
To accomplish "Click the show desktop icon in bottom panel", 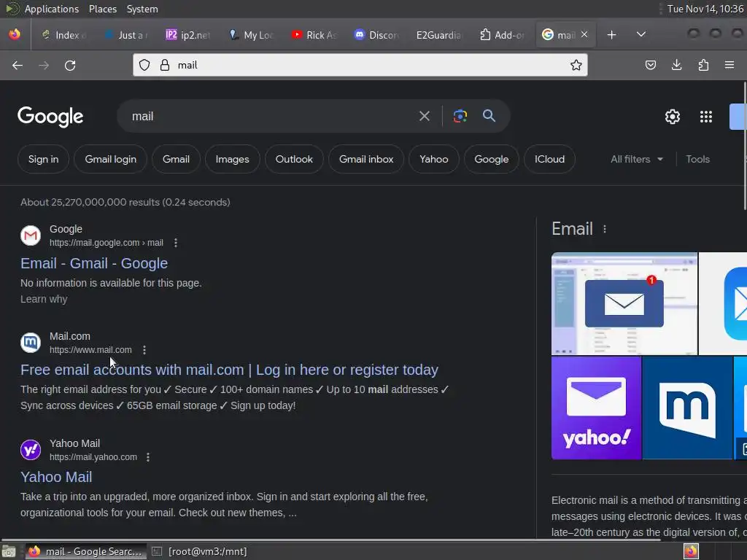I will pyautogui.click(x=9, y=551).
